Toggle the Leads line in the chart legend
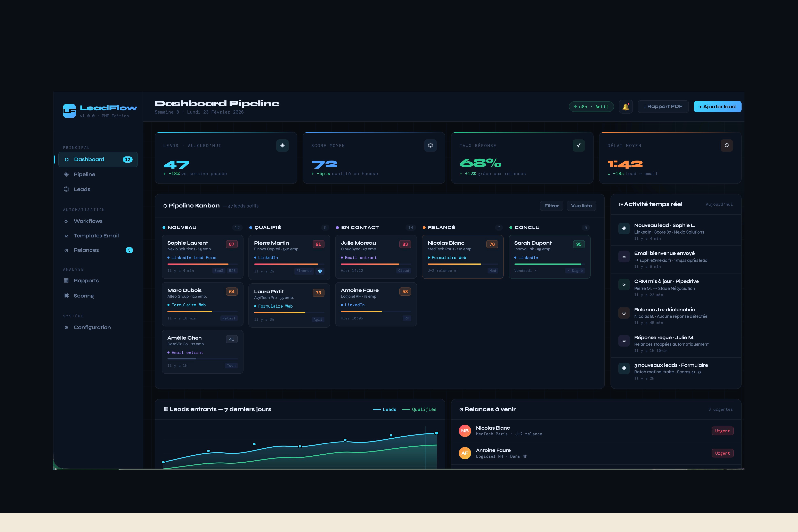 coord(385,409)
